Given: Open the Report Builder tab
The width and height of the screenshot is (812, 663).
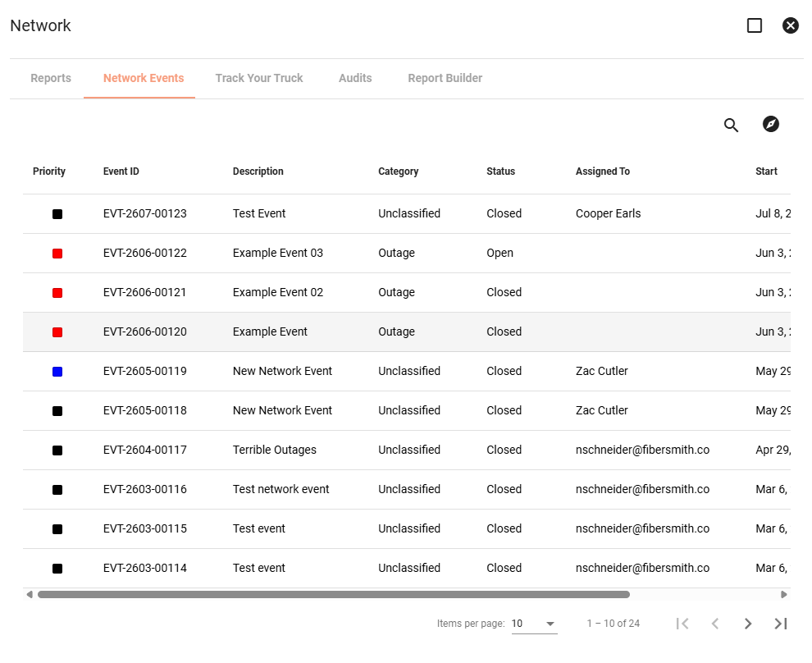Looking at the screenshot, I should tap(445, 78).
